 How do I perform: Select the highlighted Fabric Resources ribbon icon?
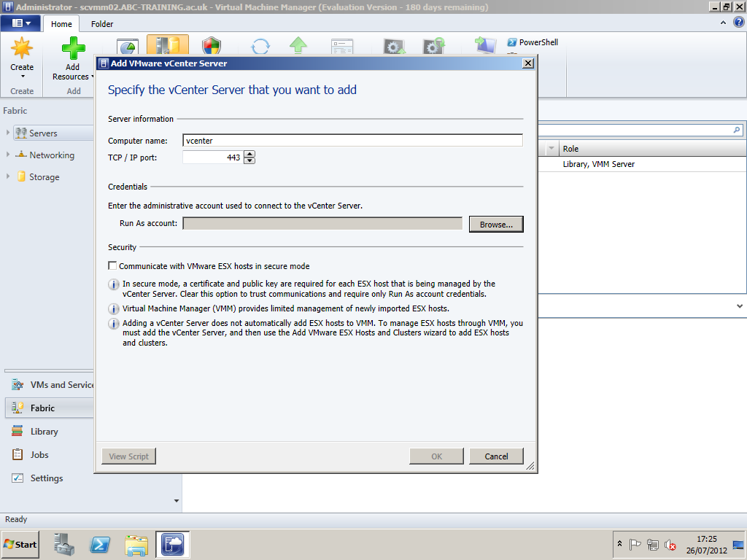(168, 45)
